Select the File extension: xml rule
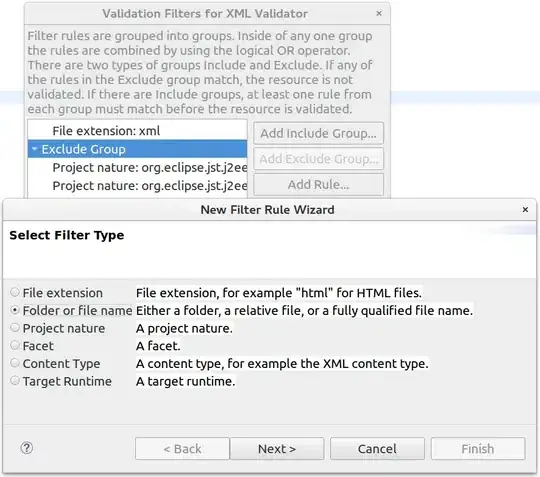This screenshot has height=477, width=540. pos(137,131)
